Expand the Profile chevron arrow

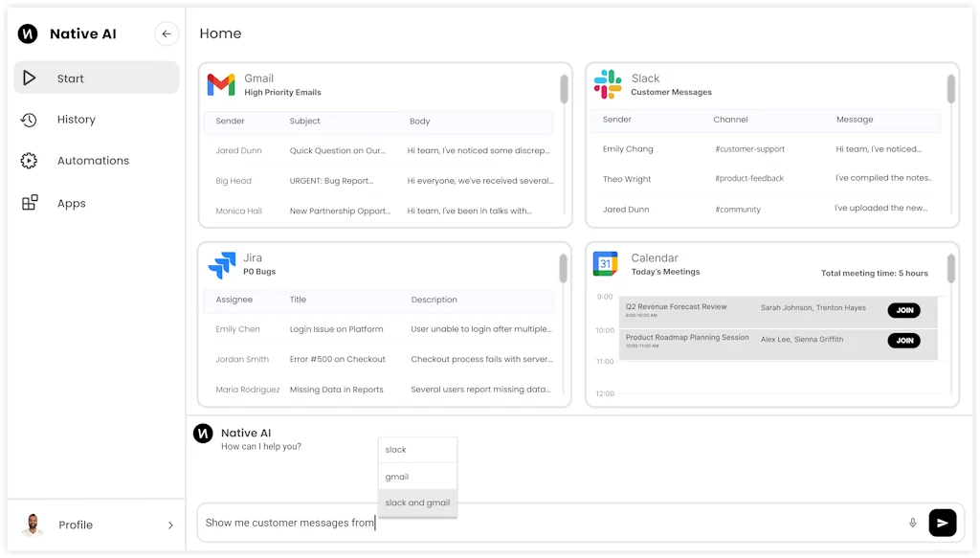170,525
